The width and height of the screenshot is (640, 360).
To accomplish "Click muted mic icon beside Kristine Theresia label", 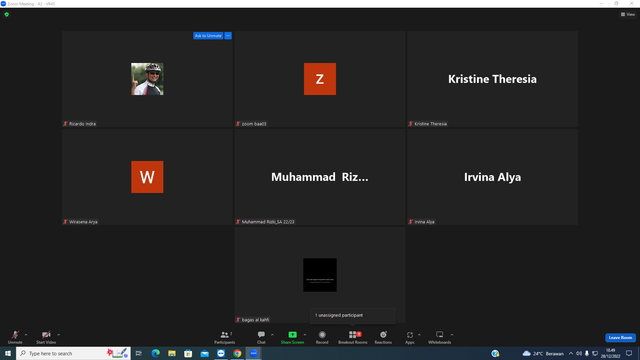I will (411, 124).
